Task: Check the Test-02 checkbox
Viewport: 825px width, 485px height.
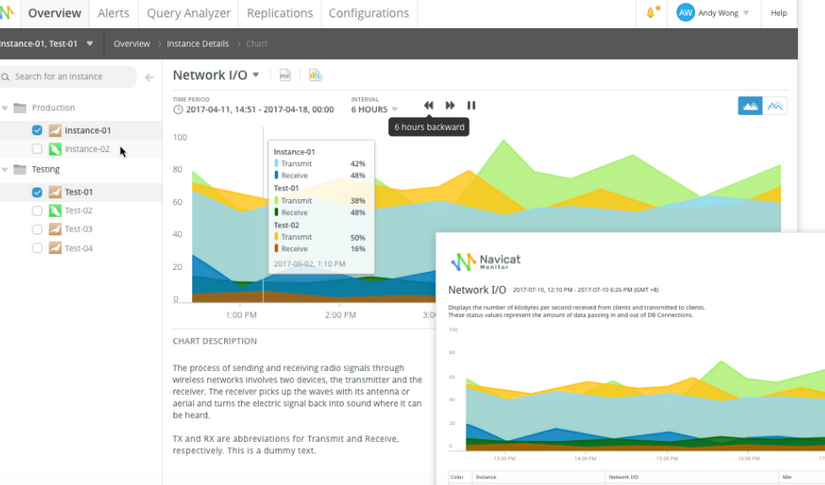Action: [x=37, y=211]
